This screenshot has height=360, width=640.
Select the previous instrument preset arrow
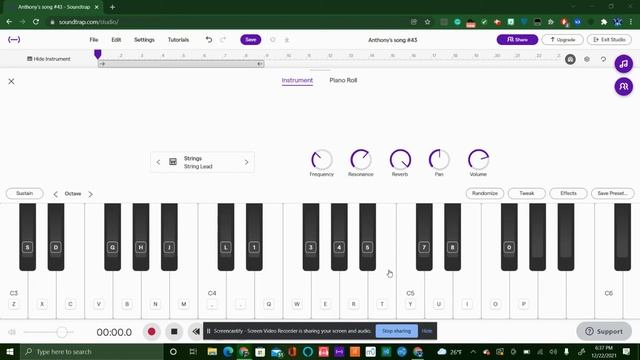tap(158, 162)
